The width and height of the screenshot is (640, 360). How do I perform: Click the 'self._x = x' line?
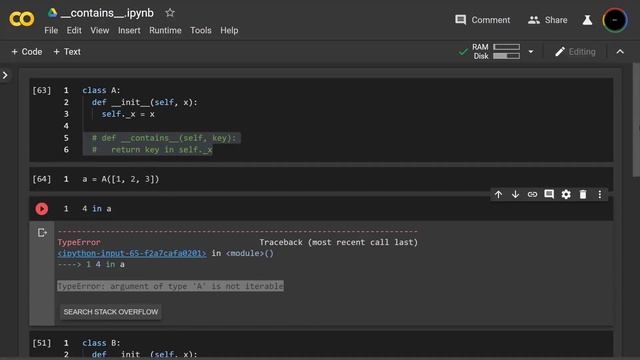(128, 114)
